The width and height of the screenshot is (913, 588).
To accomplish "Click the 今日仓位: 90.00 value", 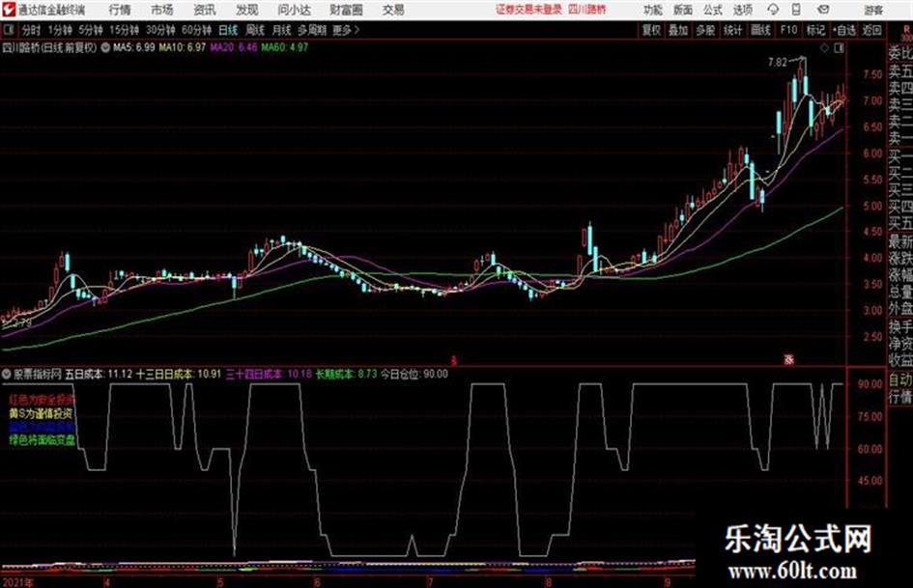I will tap(414, 374).
